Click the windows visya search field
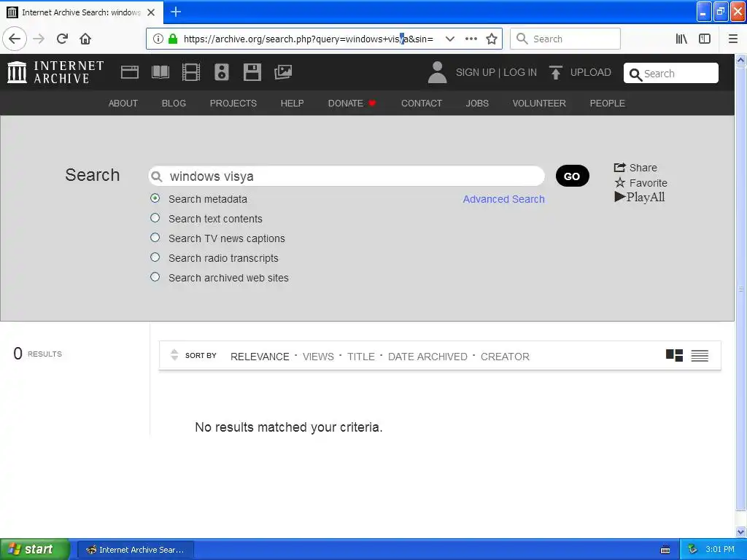The height and width of the screenshot is (560, 747). pyautogui.click(x=347, y=176)
